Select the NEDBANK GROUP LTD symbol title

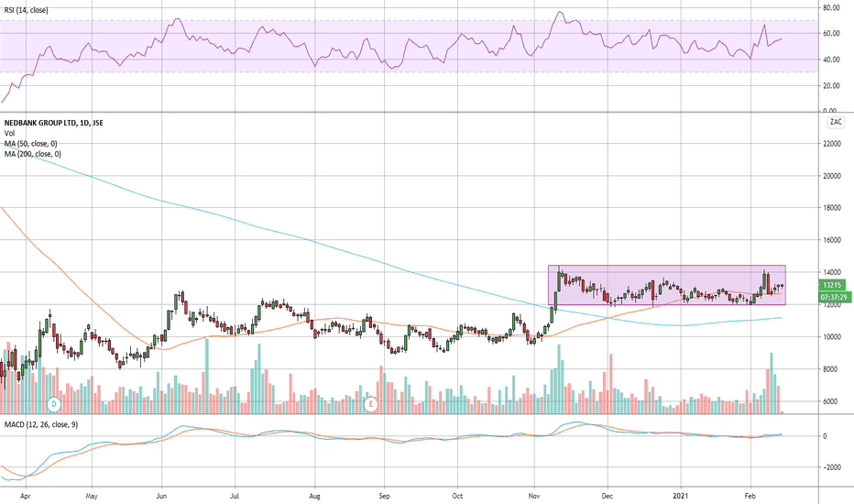click(x=54, y=123)
